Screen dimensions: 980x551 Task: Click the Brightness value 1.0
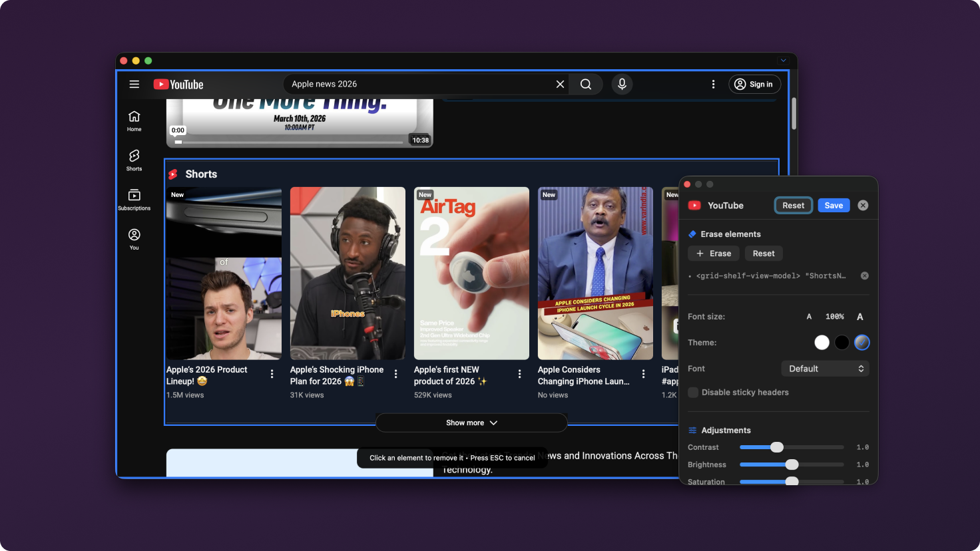pos(862,464)
